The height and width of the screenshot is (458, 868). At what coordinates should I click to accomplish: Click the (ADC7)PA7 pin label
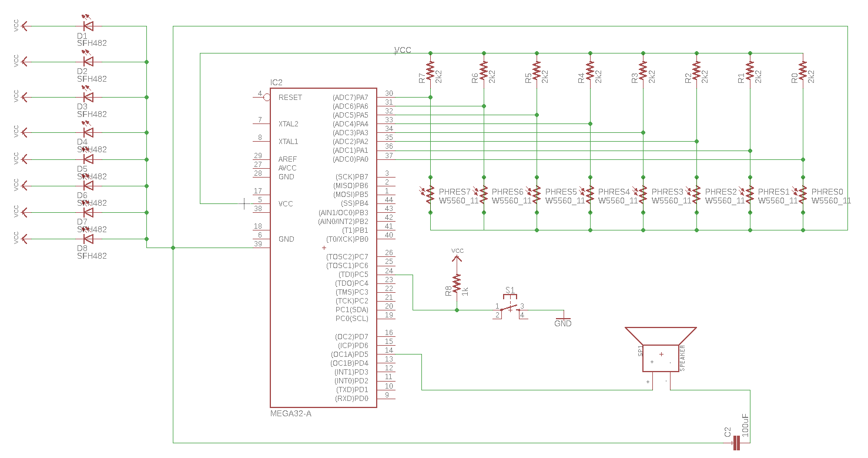click(x=350, y=98)
